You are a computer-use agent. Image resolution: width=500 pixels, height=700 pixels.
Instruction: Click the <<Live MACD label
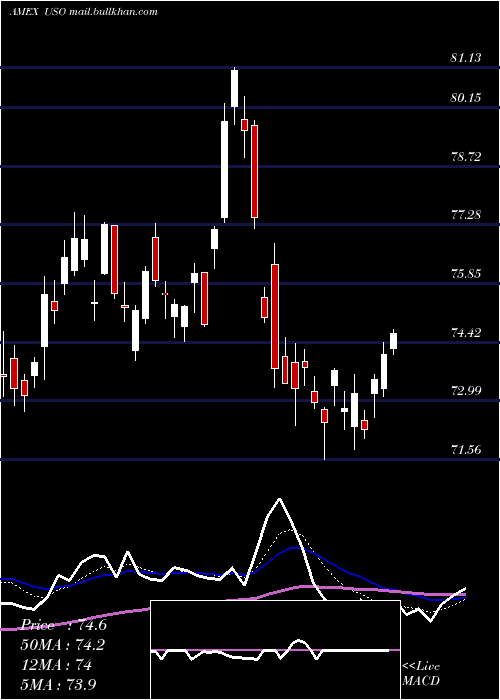421,674
